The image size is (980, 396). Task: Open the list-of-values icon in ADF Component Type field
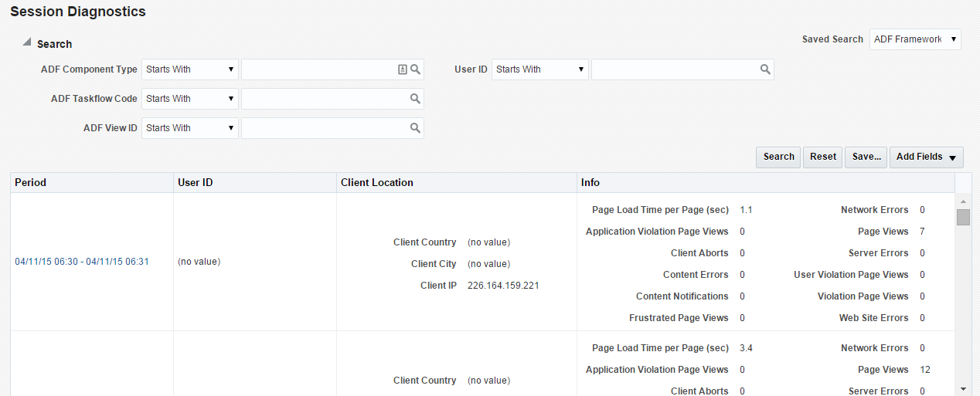coord(403,69)
